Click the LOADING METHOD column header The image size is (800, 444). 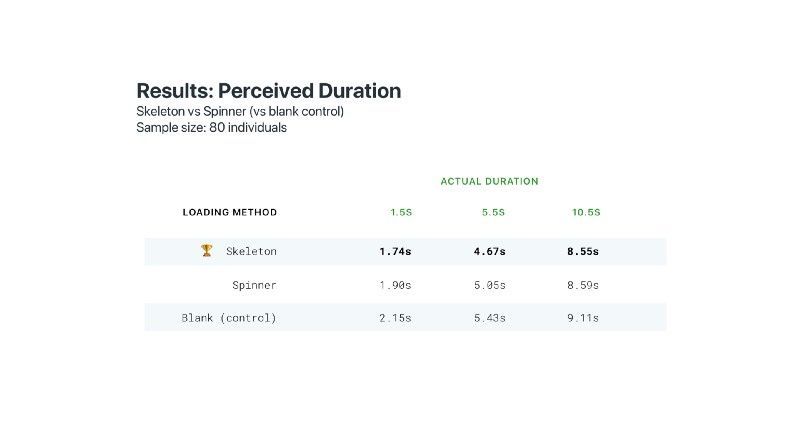click(230, 212)
